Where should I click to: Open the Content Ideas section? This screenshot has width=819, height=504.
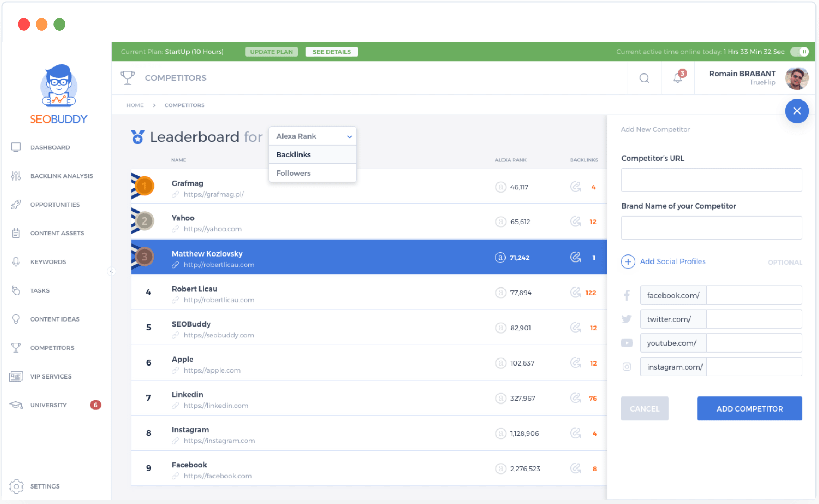click(x=55, y=319)
